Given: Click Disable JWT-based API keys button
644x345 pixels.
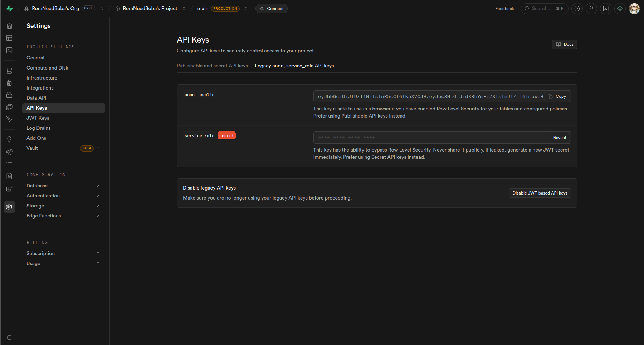Looking at the screenshot, I should 540,193.
